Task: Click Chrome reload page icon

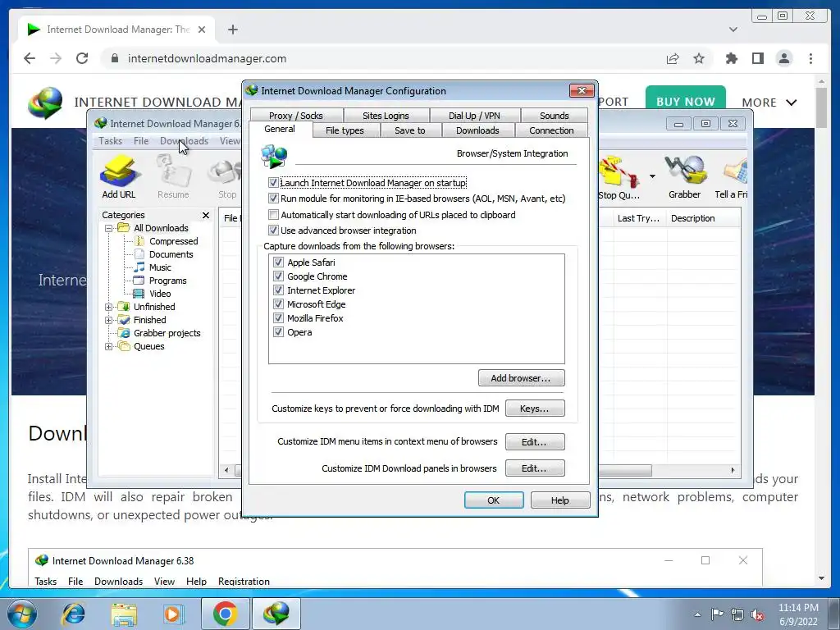Action: click(x=82, y=58)
